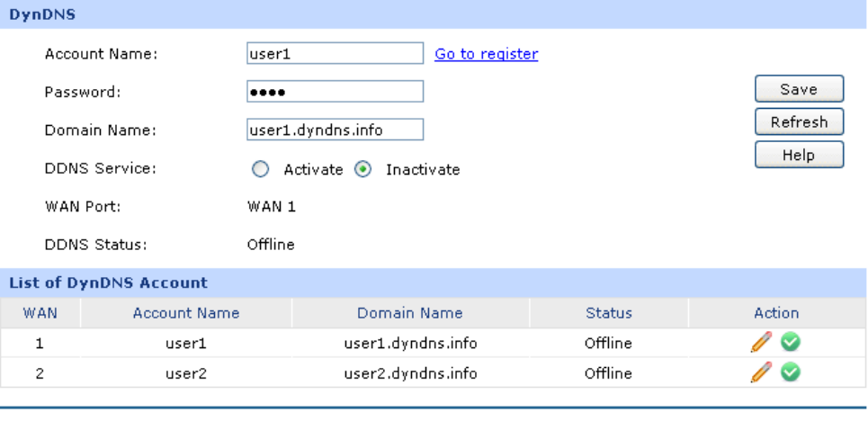Viewport: 868px width, 421px height.
Task: Select the Inactivate radio button
Action: click(x=362, y=169)
